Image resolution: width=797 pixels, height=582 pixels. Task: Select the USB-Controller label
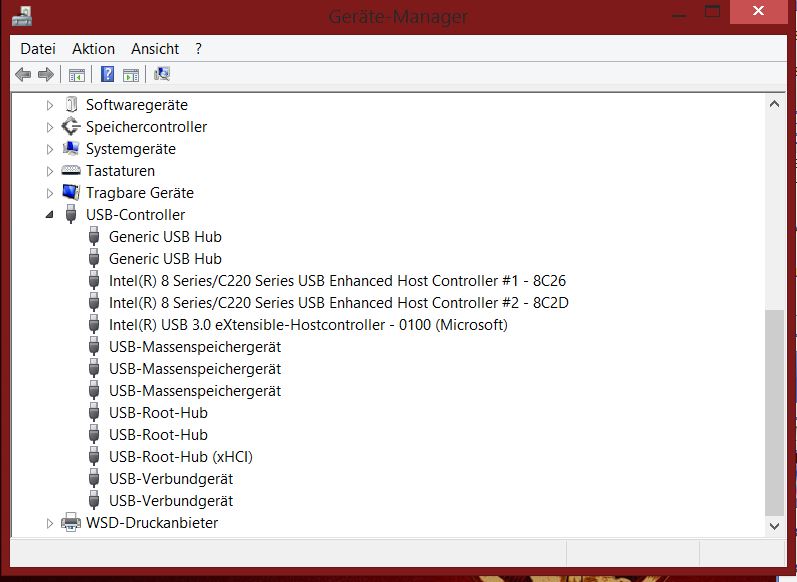[135, 215]
